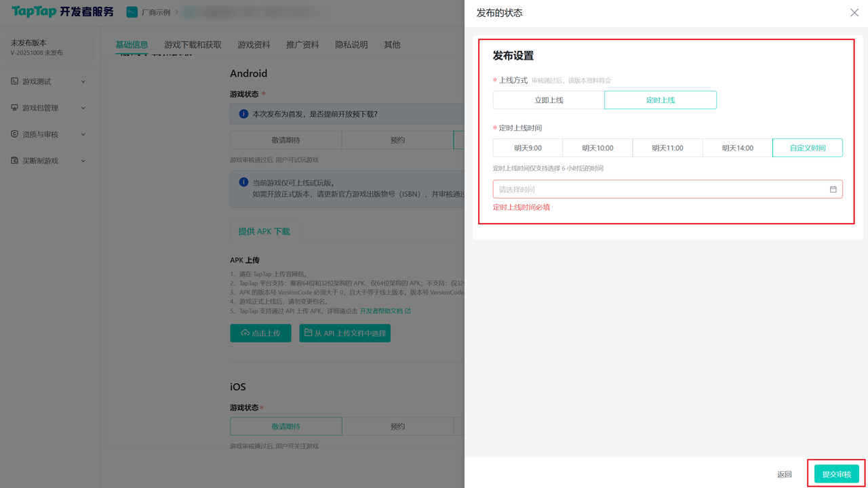Expand the 游戏测试 sidebar menu
This screenshot has height=488, width=868.
(x=83, y=81)
